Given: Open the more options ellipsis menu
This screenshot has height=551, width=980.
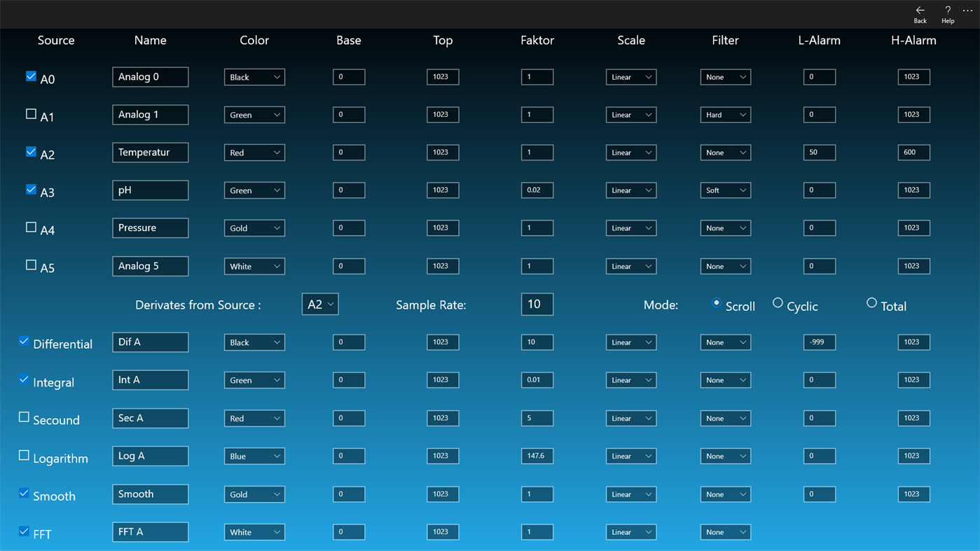Looking at the screenshot, I should [968, 11].
